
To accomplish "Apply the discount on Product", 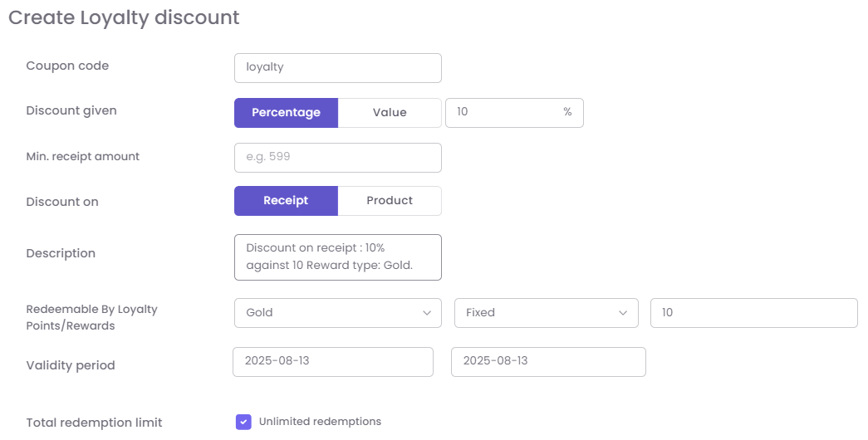I will (390, 201).
